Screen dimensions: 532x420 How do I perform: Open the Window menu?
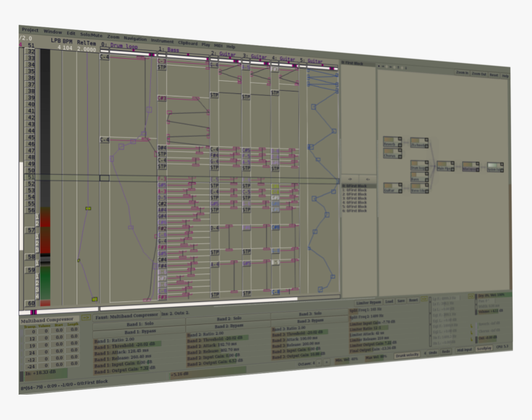pyautogui.click(x=53, y=32)
